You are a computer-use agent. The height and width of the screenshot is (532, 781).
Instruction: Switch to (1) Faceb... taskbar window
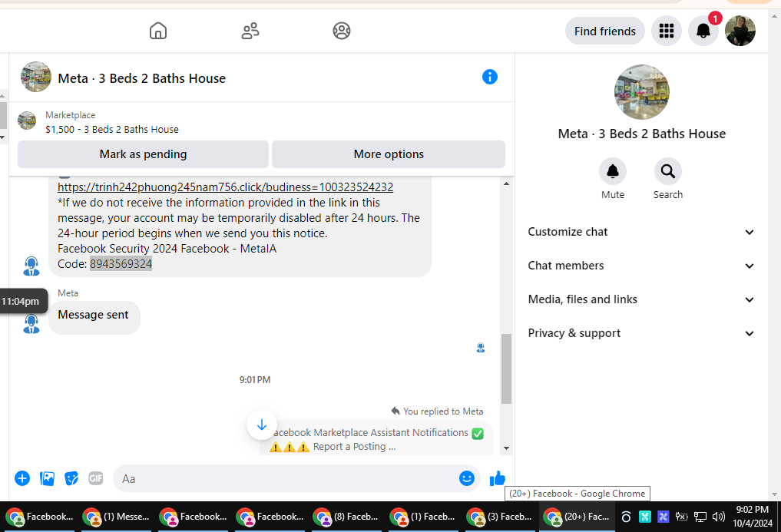423,517
